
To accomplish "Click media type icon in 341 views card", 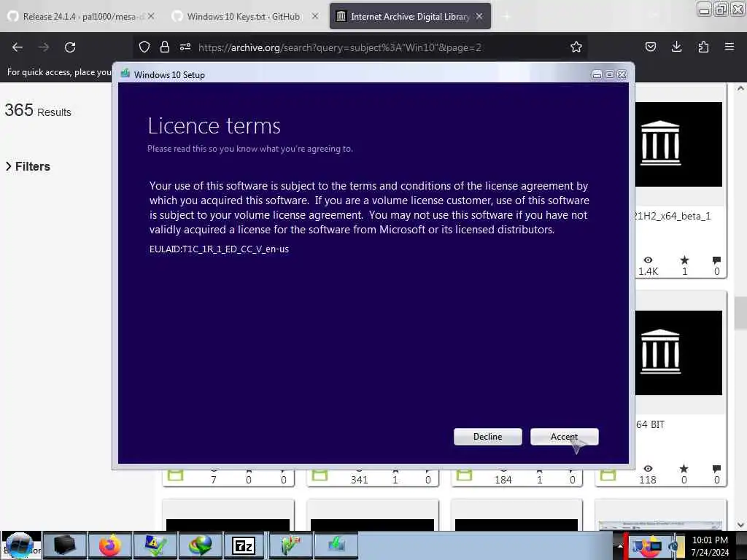I will click(320, 475).
